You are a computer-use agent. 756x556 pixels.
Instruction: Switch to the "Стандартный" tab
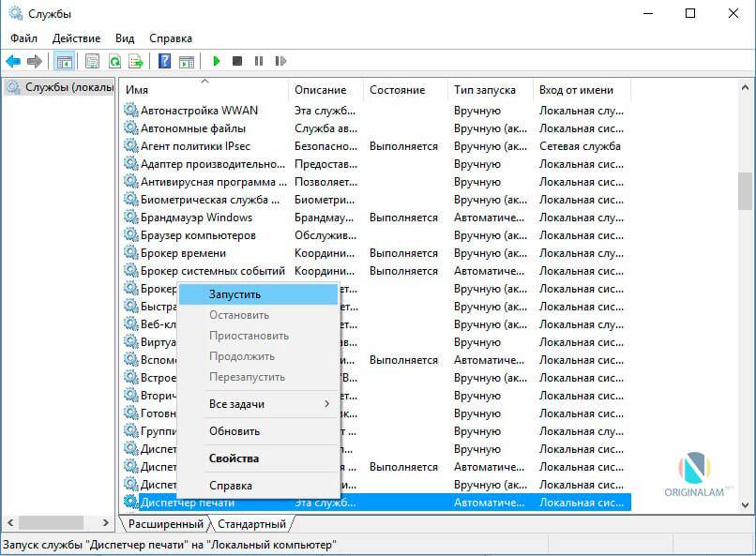(253, 524)
